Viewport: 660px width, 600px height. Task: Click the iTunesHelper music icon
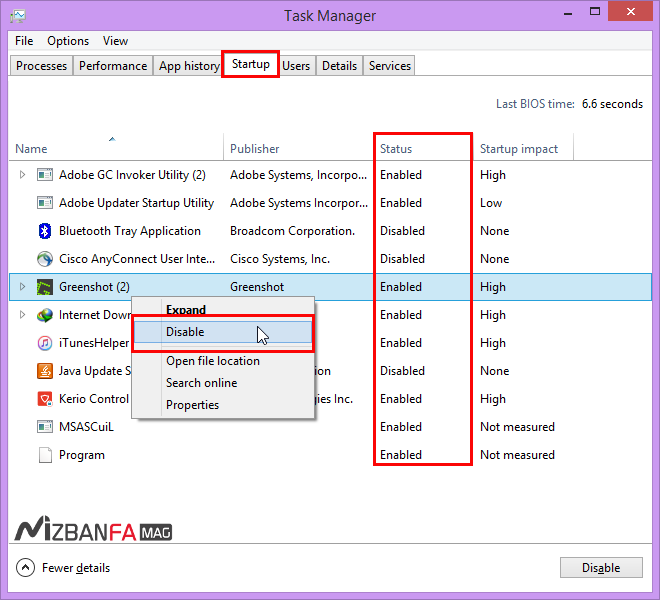point(44,343)
